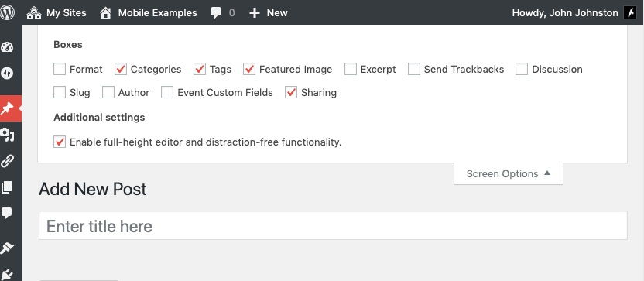
Task: Enable the Event Custom Fields checkbox
Action: [x=167, y=92]
